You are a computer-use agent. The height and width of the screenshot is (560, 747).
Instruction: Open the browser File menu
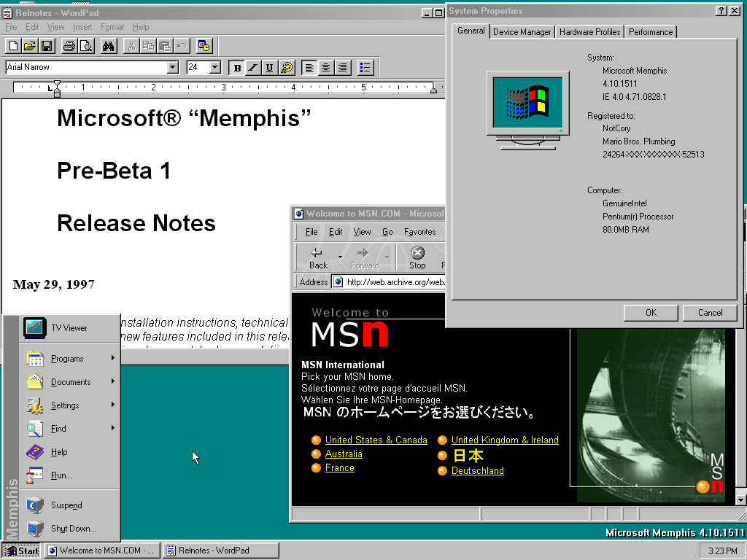click(x=311, y=232)
